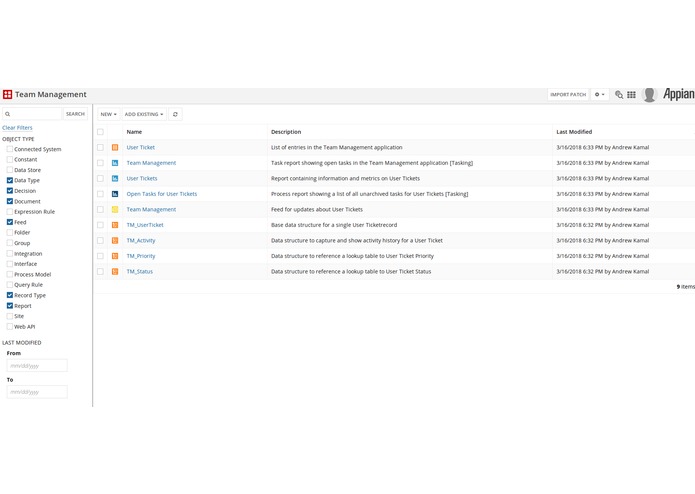The image size is (695, 494).
Task: Sort by the Name column header
Action: point(134,132)
